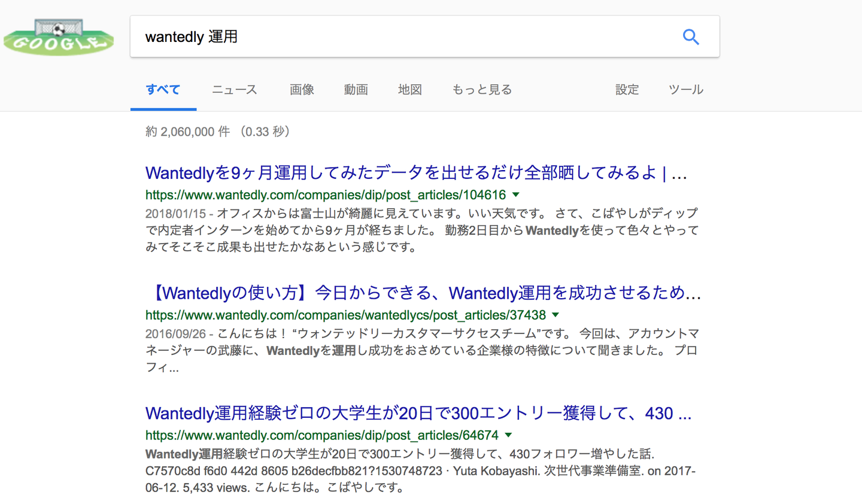The height and width of the screenshot is (504, 862).
Task: Expand the dropdown arrow beside post_articles/37438 URL
Action: point(556,315)
